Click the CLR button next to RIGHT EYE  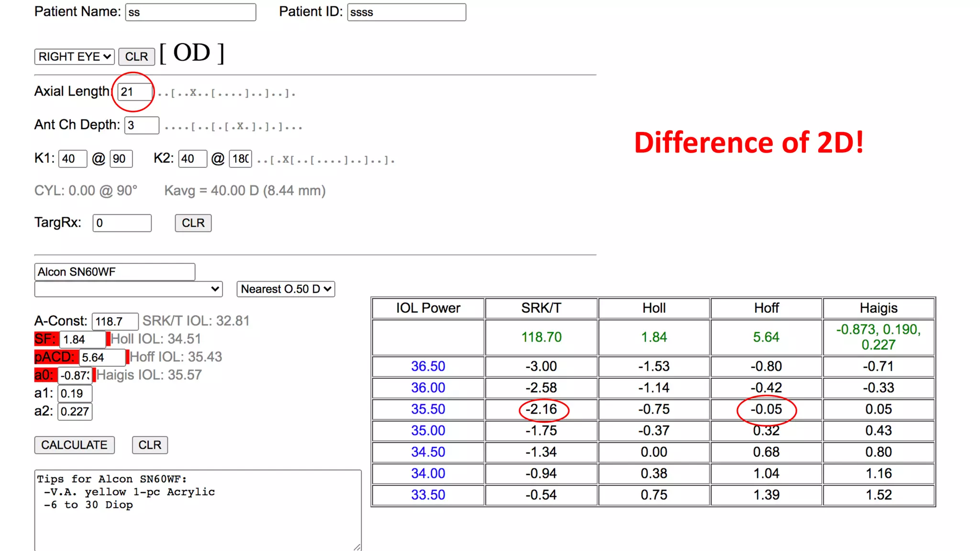pos(136,56)
